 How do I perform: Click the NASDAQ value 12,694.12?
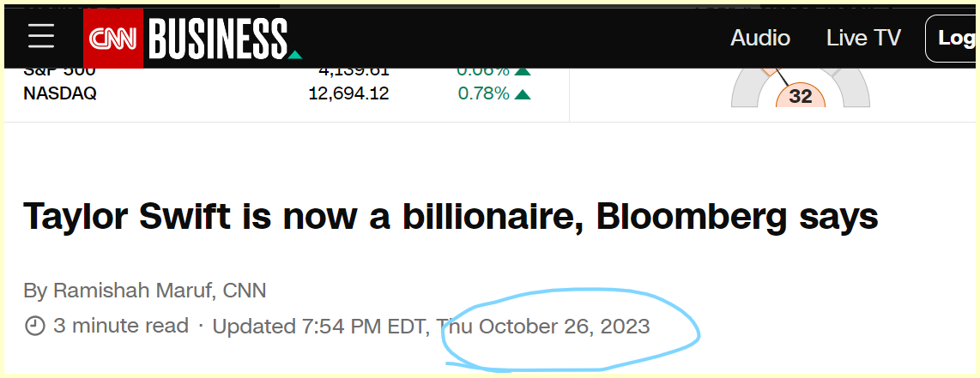point(348,93)
